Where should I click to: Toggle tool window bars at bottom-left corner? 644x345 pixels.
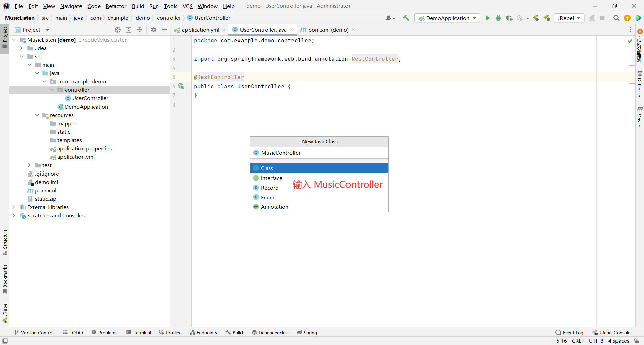(x=5, y=341)
